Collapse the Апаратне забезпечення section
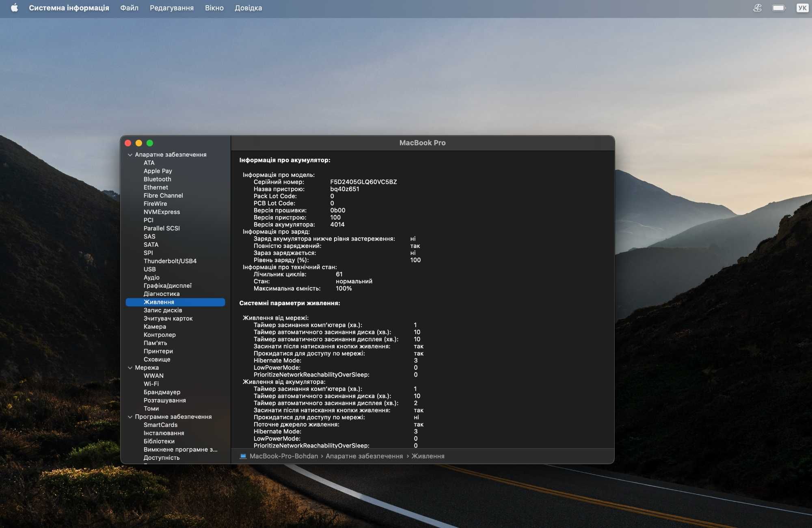Screen dimensions: 812x528 [130, 155]
